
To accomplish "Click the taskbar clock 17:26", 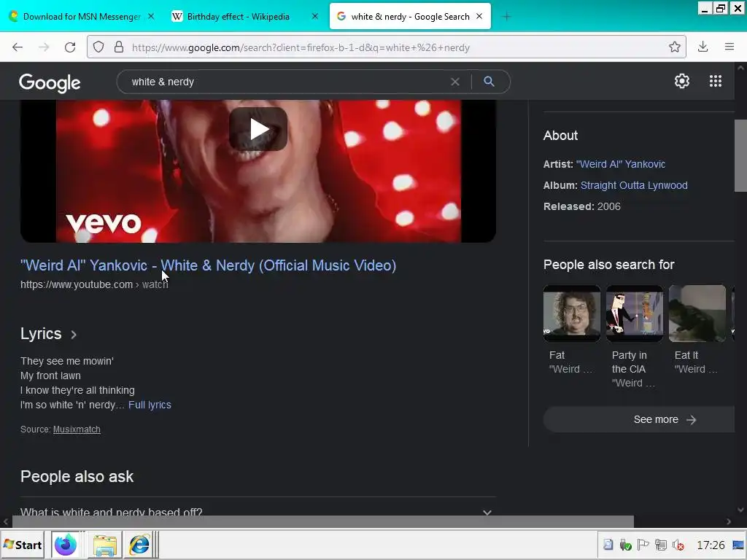I will click(711, 545).
